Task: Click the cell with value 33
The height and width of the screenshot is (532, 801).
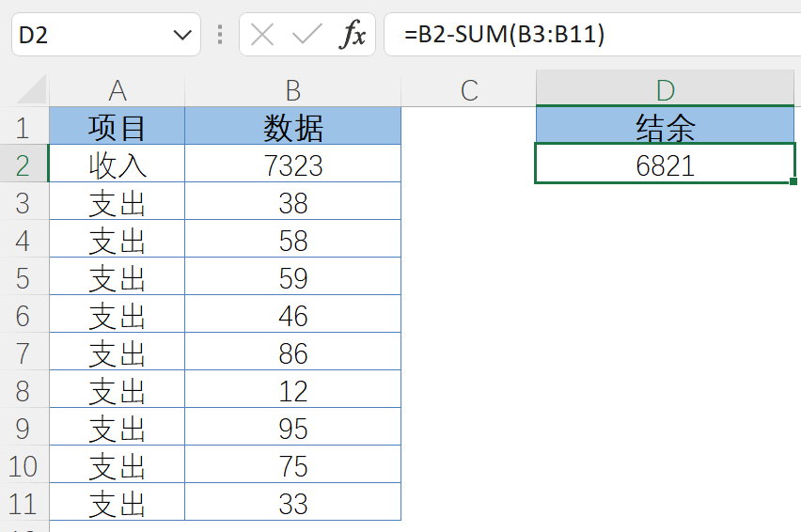Action: [292, 502]
